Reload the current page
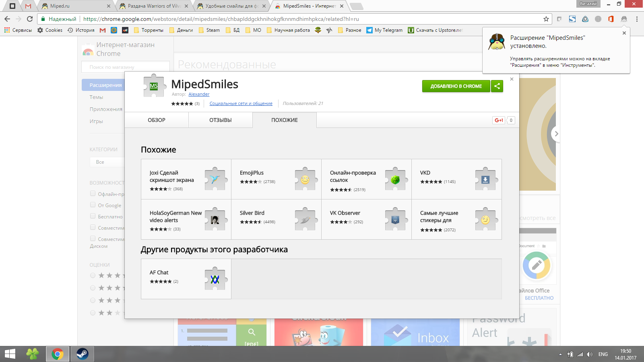644x362 pixels. pos(30,19)
